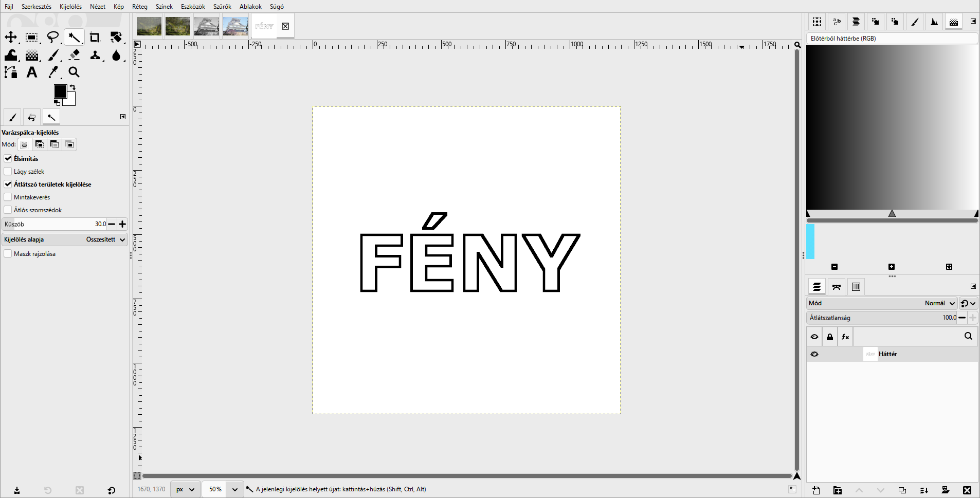The height and width of the screenshot is (498, 980).
Task: Select the Eraser tool
Action: (x=74, y=55)
